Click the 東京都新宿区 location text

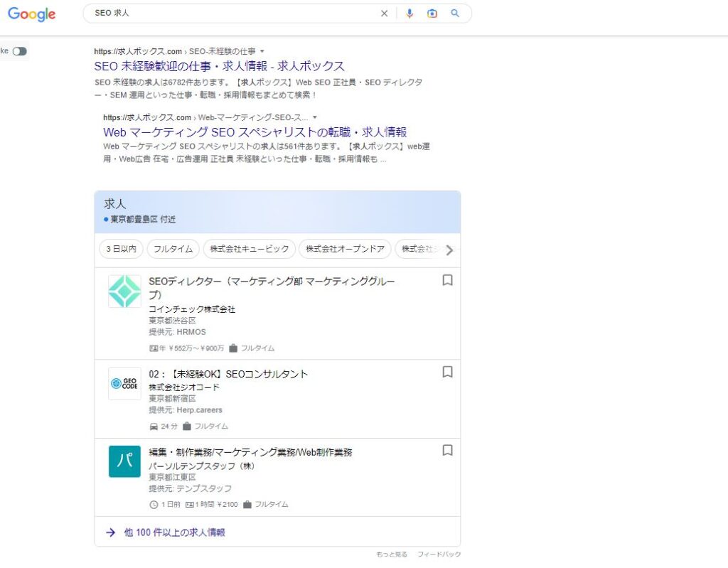click(x=172, y=399)
